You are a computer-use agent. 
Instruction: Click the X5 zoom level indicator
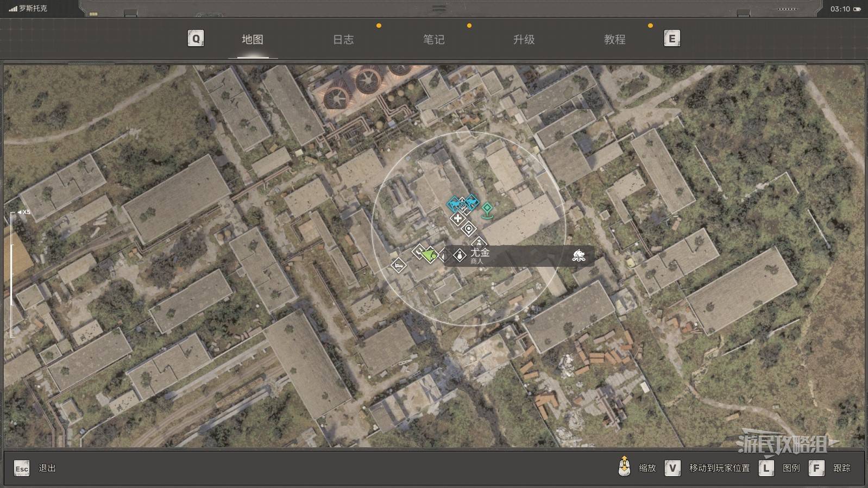point(24,212)
